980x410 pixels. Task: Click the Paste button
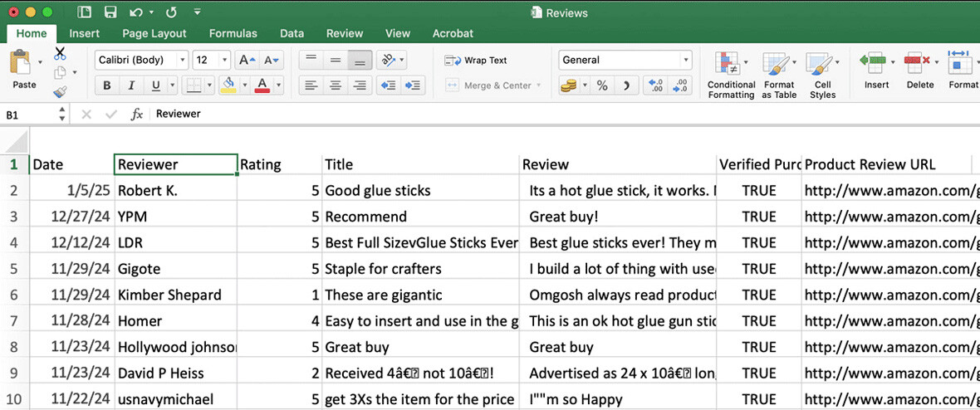(24, 70)
